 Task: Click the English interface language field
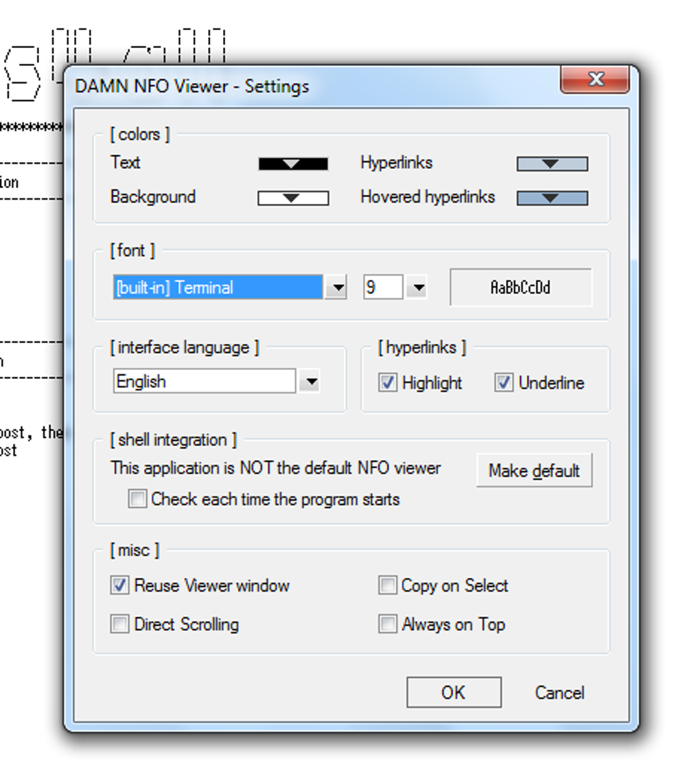(x=205, y=381)
